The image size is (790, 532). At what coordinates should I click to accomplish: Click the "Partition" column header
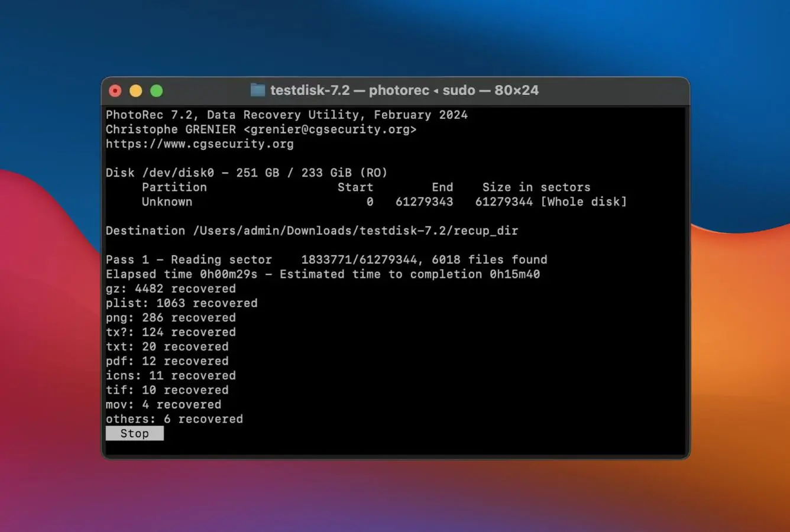[174, 187]
